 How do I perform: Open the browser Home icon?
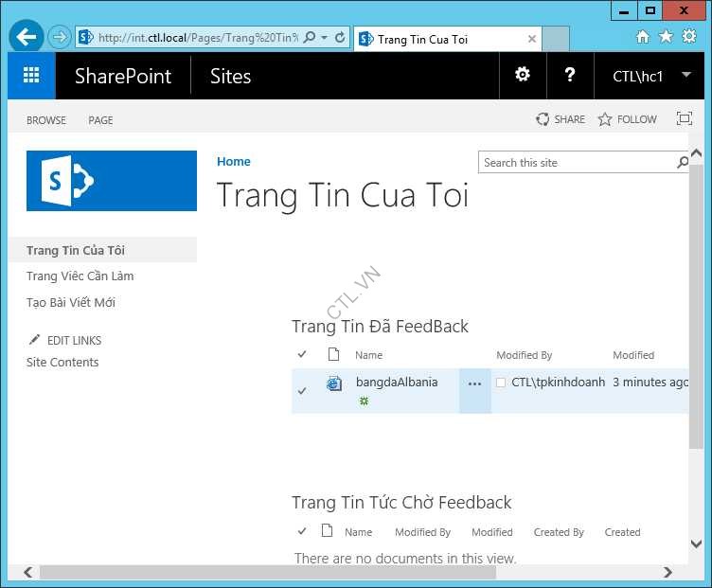point(643,37)
